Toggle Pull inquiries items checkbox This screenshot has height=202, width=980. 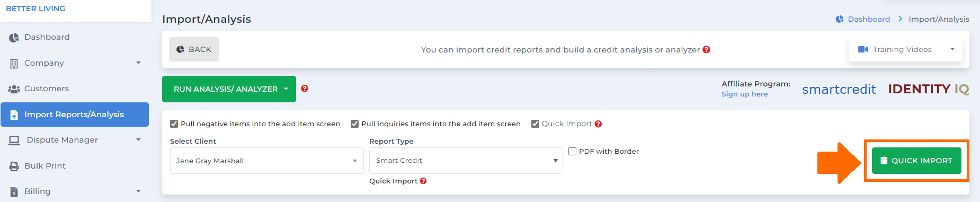point(354,124)
